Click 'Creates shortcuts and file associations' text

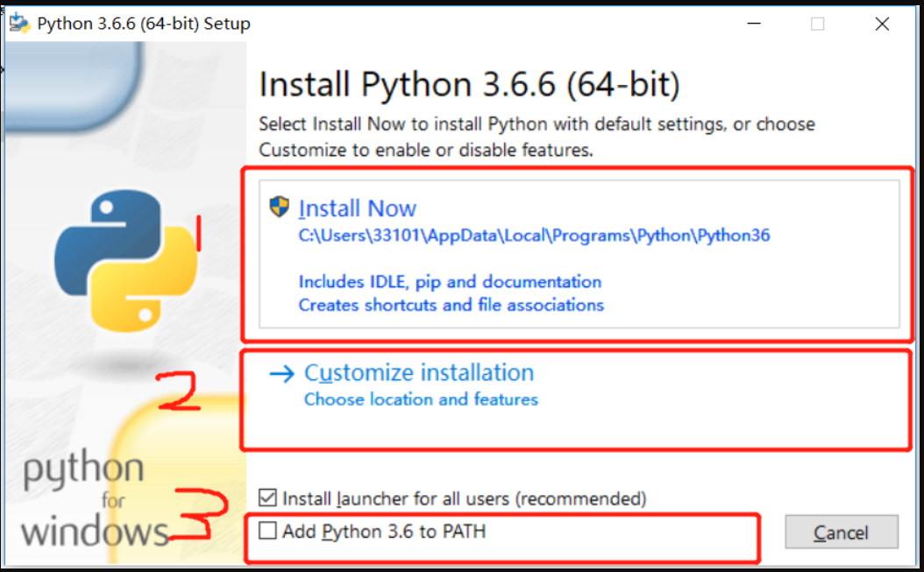click(451, 305)
